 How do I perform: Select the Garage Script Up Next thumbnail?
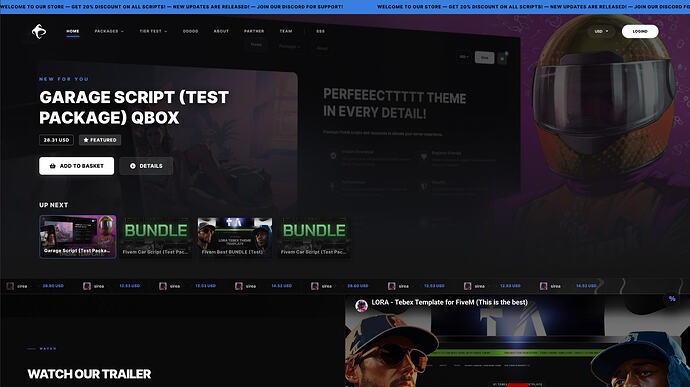[78, 237]
